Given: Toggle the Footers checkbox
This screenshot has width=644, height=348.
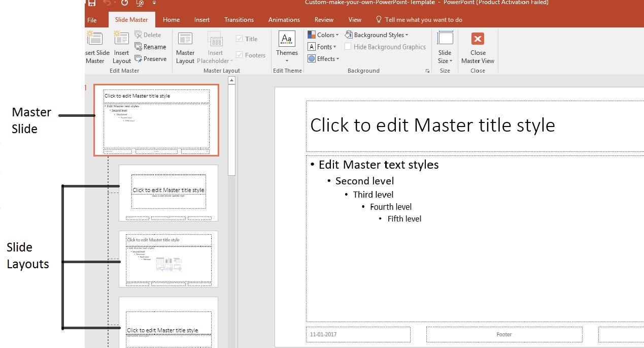Looking at the screenshot, I should [x=239, y=55].
